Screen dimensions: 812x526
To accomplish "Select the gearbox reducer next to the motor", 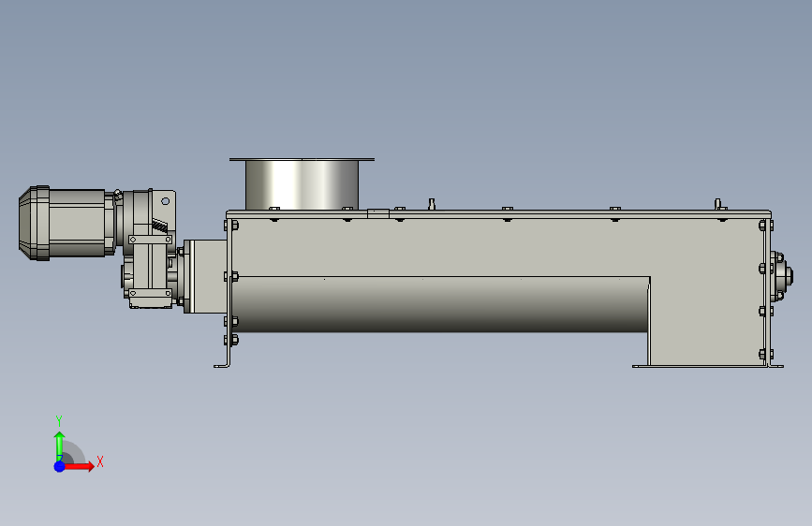I will 149,249.
